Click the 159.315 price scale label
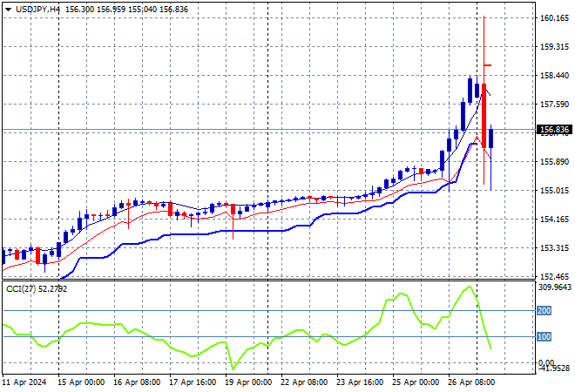The width and height of the screenshot is (575, 392). (x=554, y=46)
